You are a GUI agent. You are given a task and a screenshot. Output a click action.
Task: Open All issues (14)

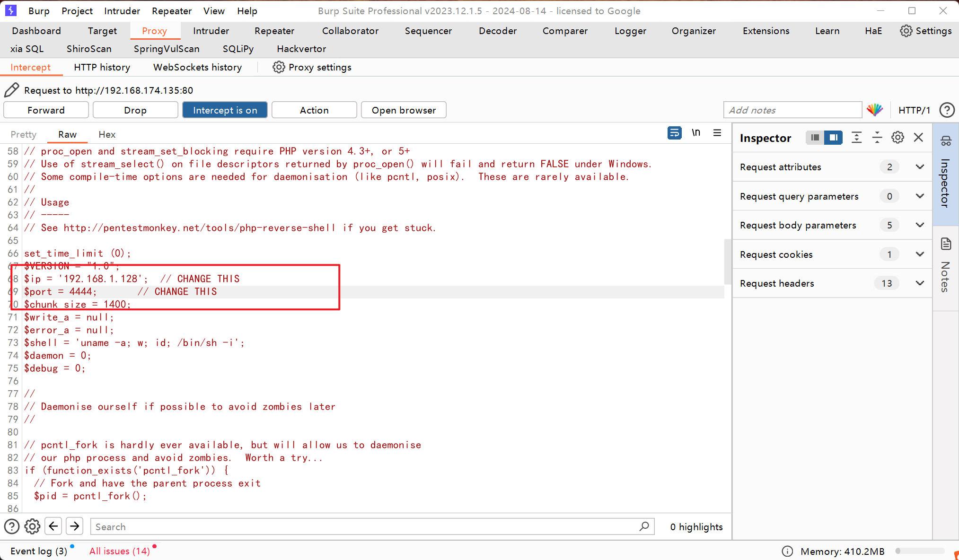click(120, 551)
